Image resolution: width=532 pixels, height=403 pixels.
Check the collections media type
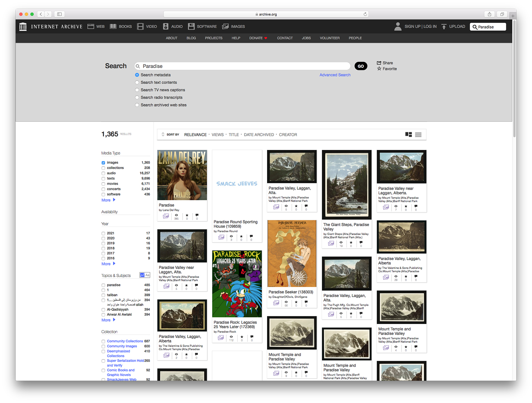point(103,168)
